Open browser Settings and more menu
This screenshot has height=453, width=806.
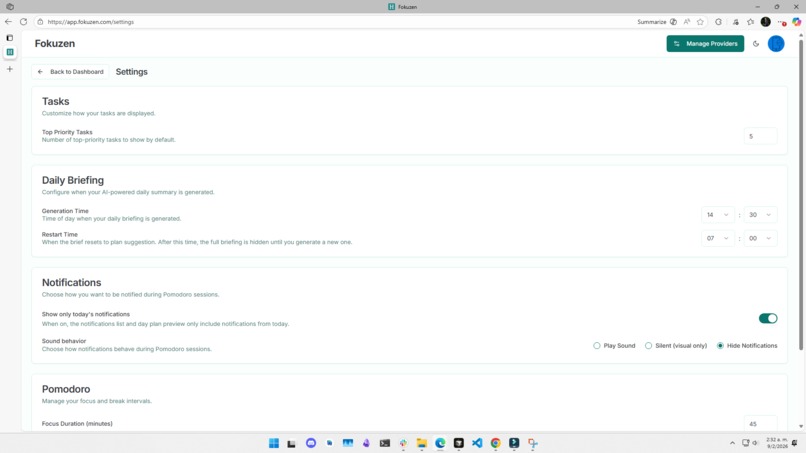point(781,22)
